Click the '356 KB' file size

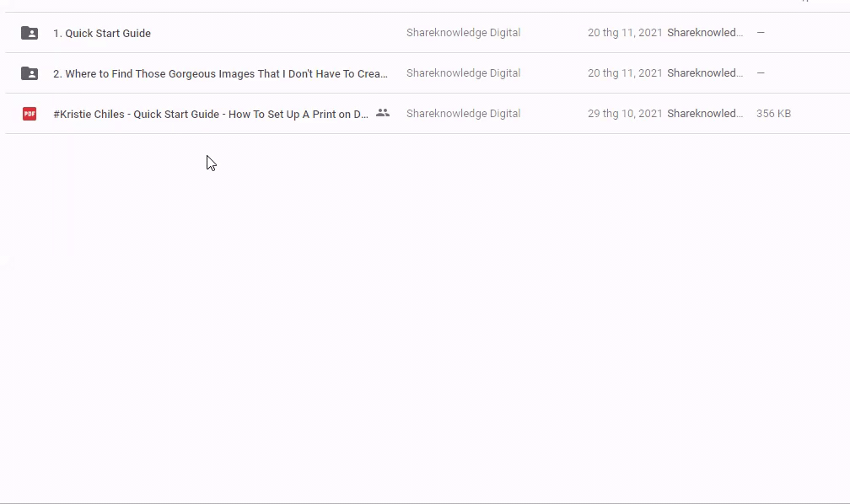coord(773,114)
